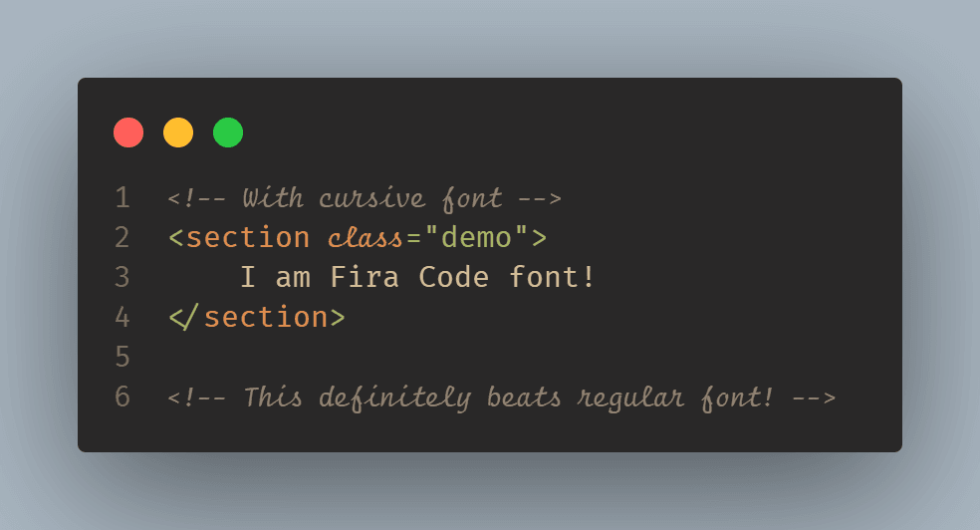Click the green maximize dot
The width and height of the screenshot is (980, 530).
click(x=228, y=132)
